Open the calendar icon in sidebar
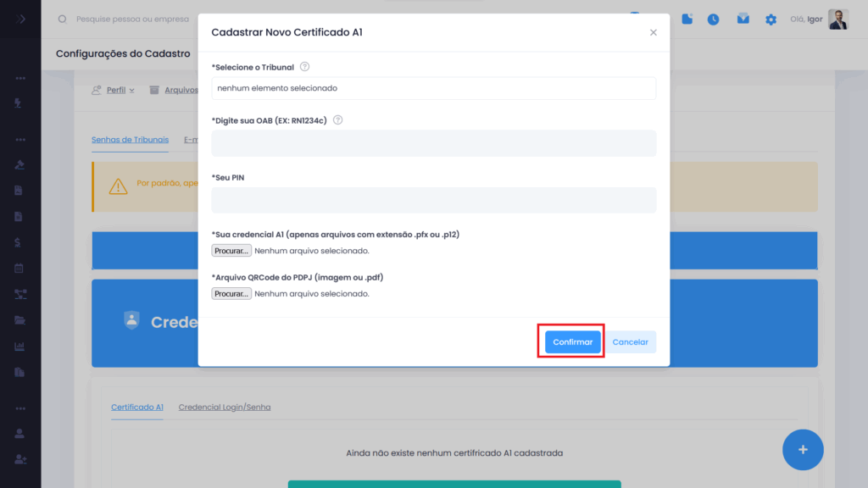This screenshot has height=488, width=868. tap(19, 269)
